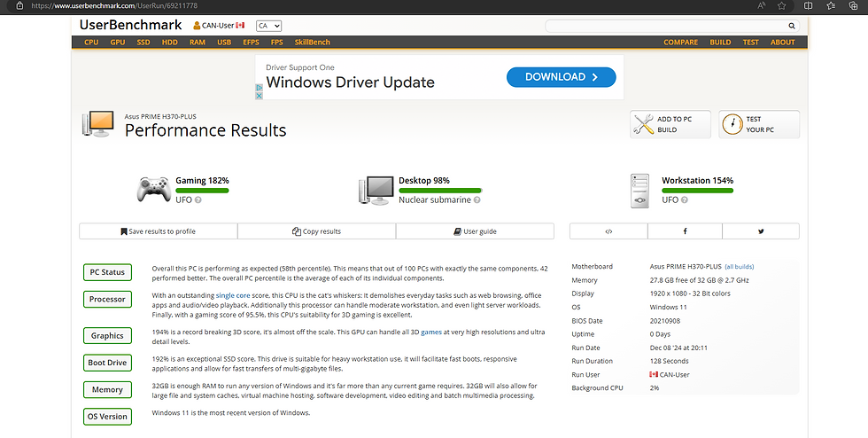The height and width of the screenshot is (438, 868).
Task: Click the DOWNLOAD ad button
Action: (x=561, y=77)
